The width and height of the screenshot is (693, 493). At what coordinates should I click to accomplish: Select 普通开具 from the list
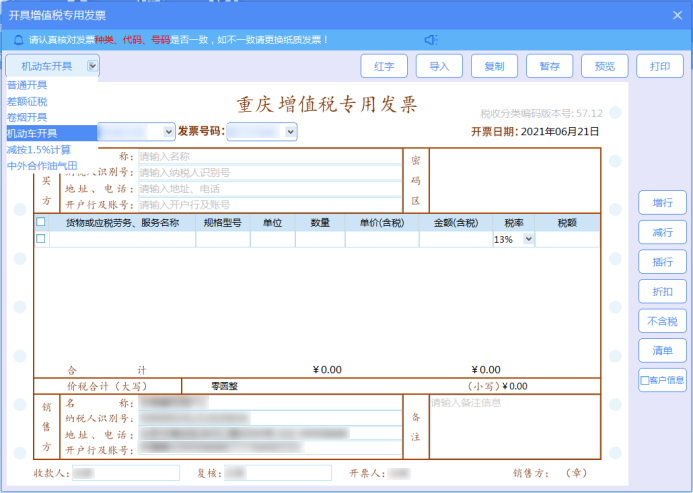coord(28,85)
